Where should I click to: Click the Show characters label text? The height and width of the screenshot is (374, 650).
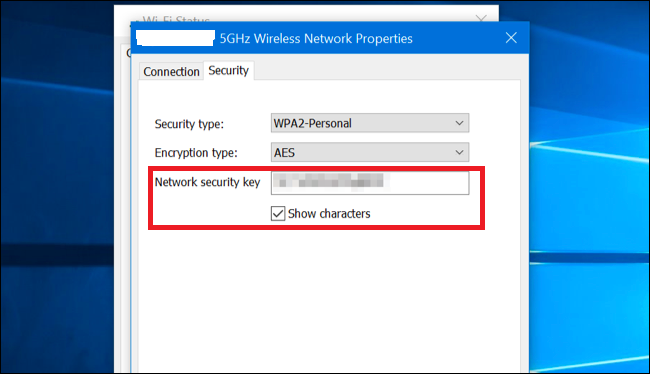click(329, 214)
